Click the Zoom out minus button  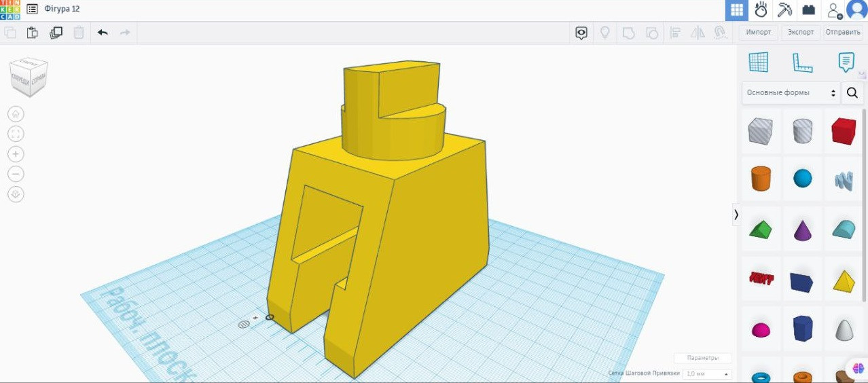tap(16, 174)
